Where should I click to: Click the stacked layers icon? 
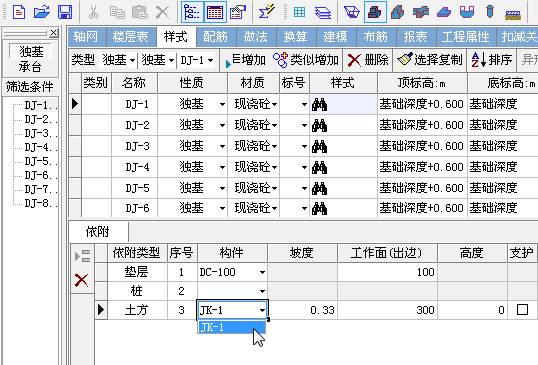[x=323, y=13]
